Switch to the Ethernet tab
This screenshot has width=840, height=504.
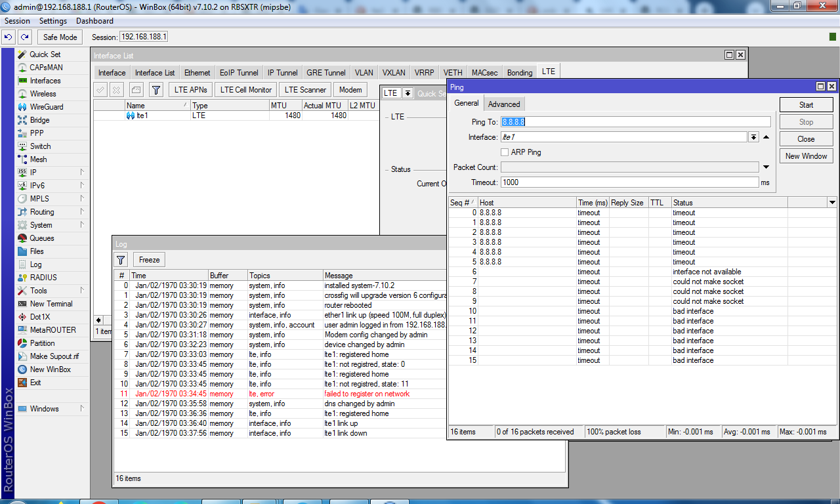click(x=198, y=73)
